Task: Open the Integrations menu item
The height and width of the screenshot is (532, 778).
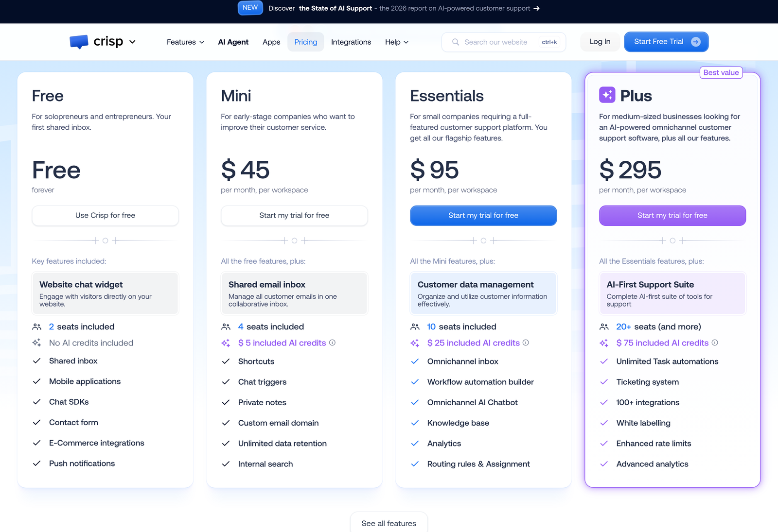Action: [351, 42]
